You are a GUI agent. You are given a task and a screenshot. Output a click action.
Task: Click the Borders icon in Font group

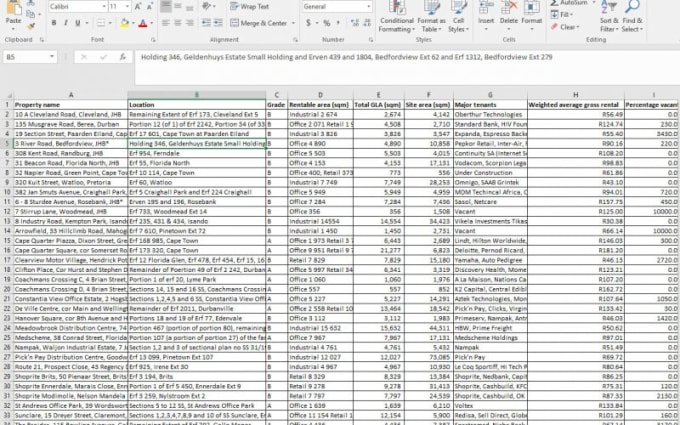point(101,23)
